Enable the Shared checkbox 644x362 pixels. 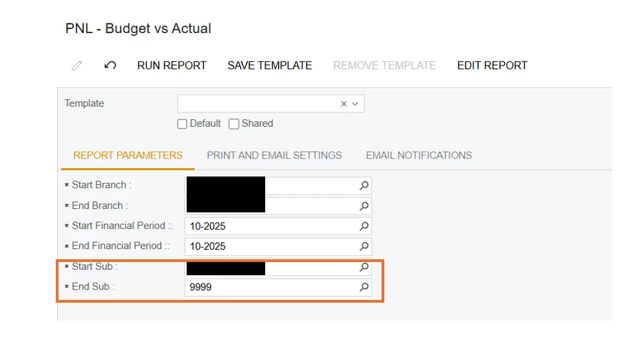tap(233, 124)
